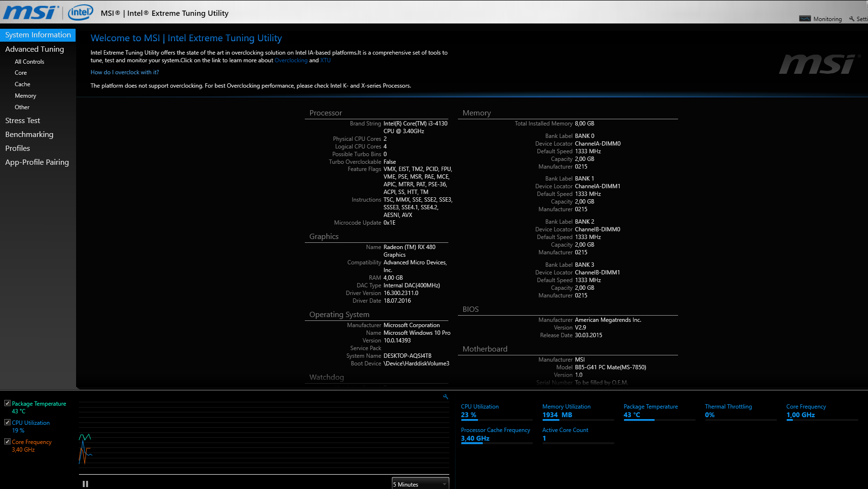Image resolution: width=868 pixels, height=489 pixels.
Task: Uncheck CPU Utilization in the graph legend
Action: (x=7, y=422)
